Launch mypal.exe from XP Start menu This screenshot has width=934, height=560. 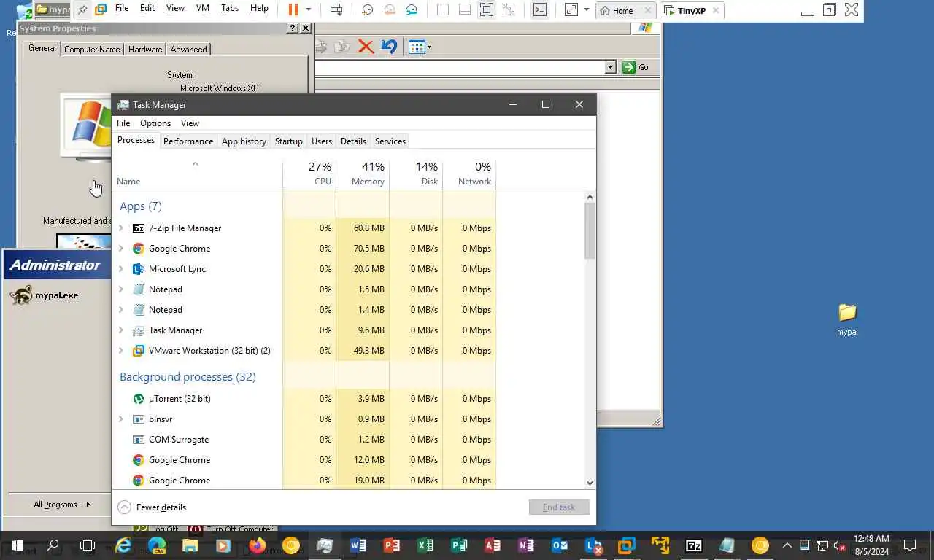pos(45,295)
